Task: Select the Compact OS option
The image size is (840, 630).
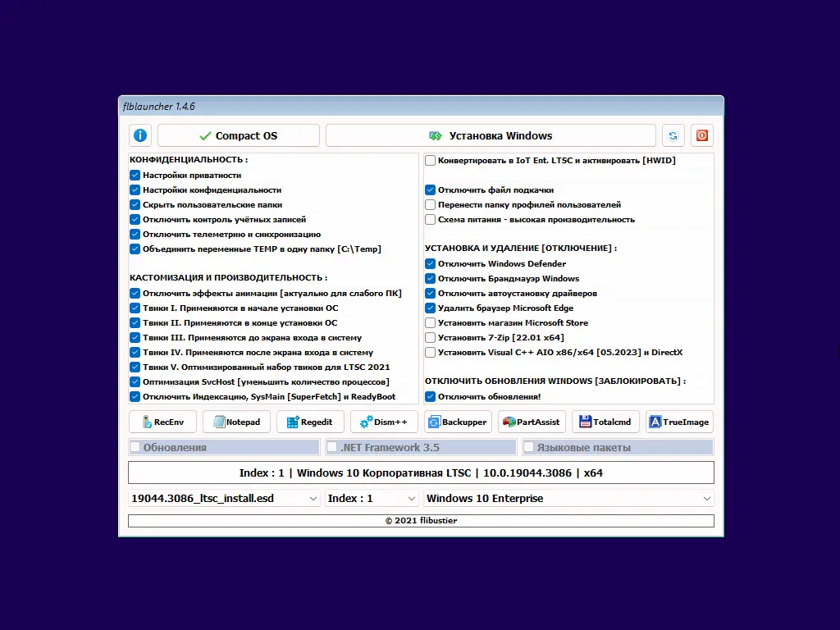Action: [x=238, y=135]
